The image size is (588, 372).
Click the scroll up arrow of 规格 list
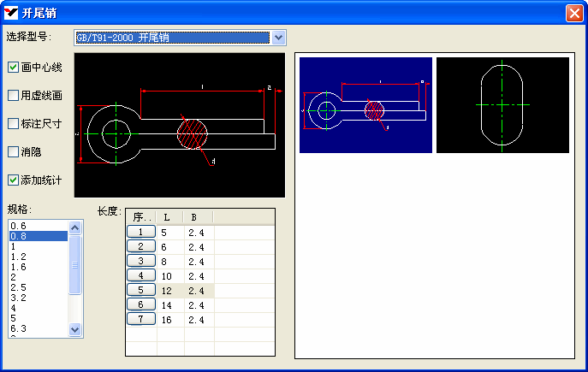tap(75, 227)
